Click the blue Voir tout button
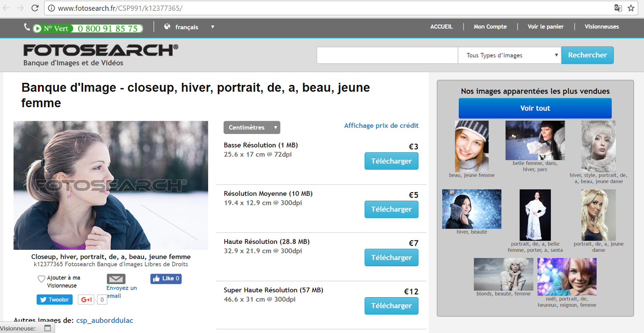 click(x=535, y=108)
